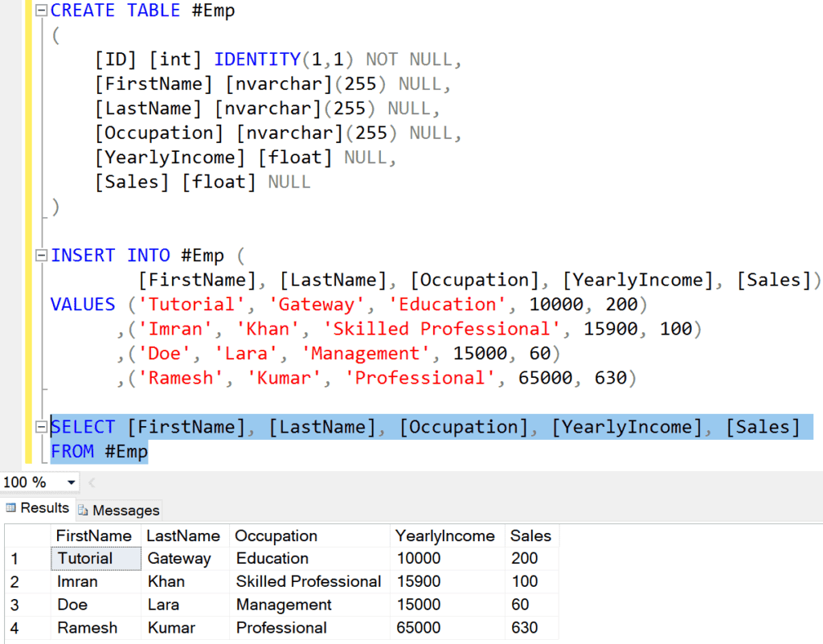Select the Sales column header
The width and height of the screenshot is (823, 644).
[530, 535]
